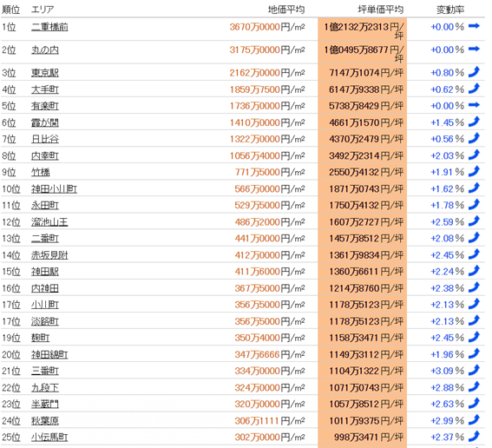Click the flat arrow icon in 二重橋前 row

point(474,26)
